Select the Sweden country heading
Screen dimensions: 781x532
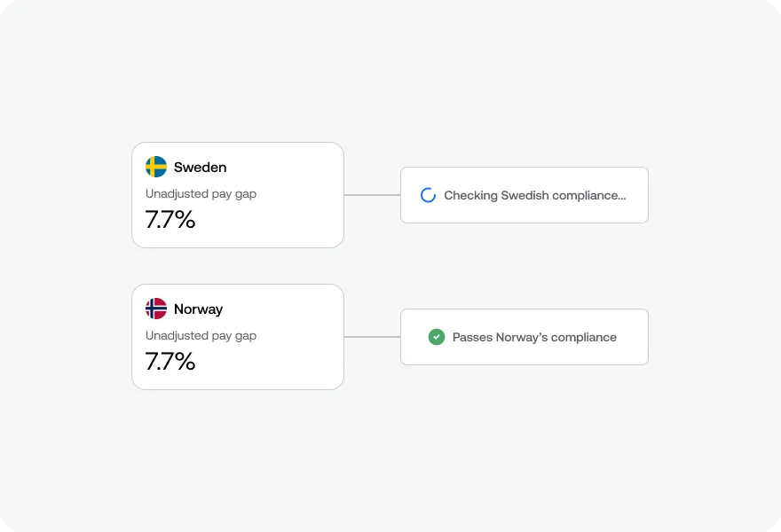point(201,168)
